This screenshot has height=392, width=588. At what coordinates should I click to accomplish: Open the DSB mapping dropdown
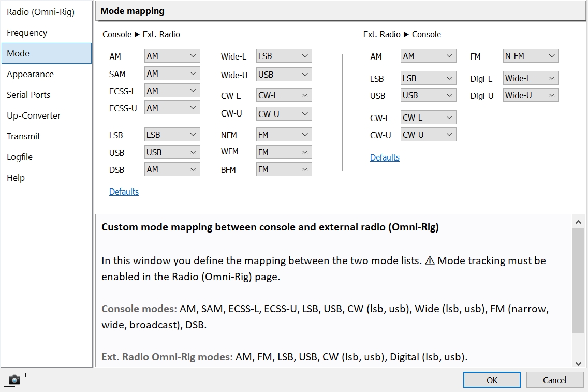(x=172, y=169)
